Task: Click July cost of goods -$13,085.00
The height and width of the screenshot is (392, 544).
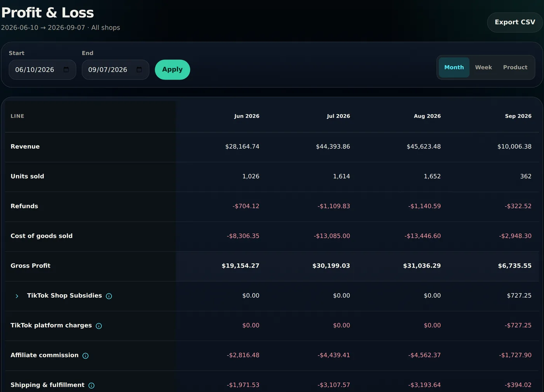Action: click(332, 236)
